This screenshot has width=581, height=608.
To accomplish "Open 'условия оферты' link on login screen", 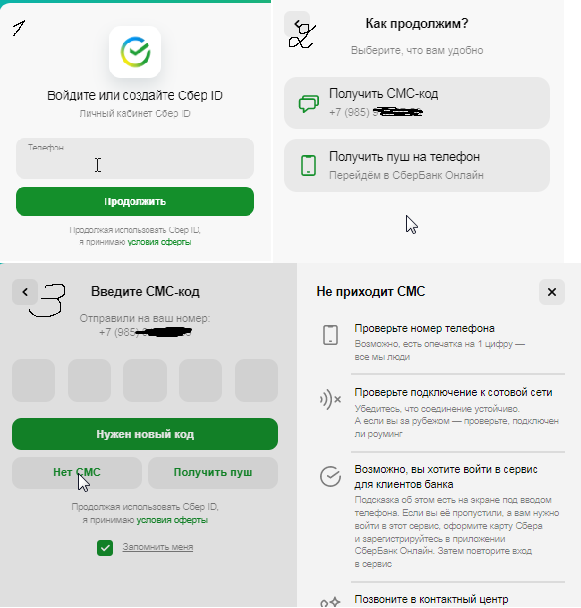I will tap(159, 242).
